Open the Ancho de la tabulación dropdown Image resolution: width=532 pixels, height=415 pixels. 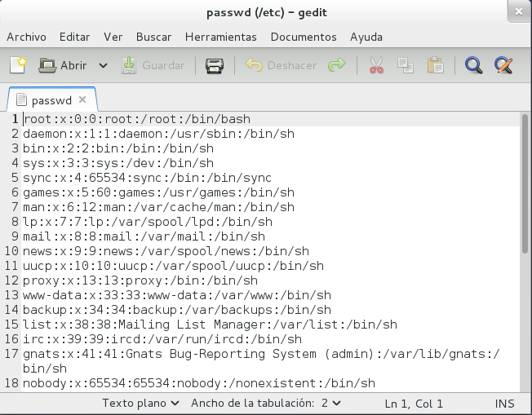coord(266,403)
